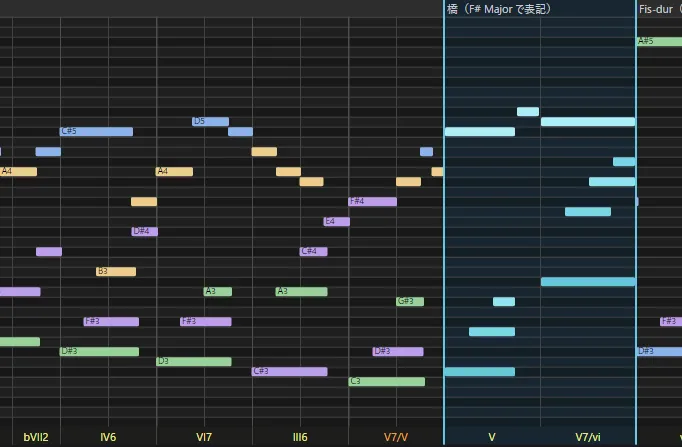
Task: Select the blue D#3 note after Fis-dur marker
Action: (659, 351)
